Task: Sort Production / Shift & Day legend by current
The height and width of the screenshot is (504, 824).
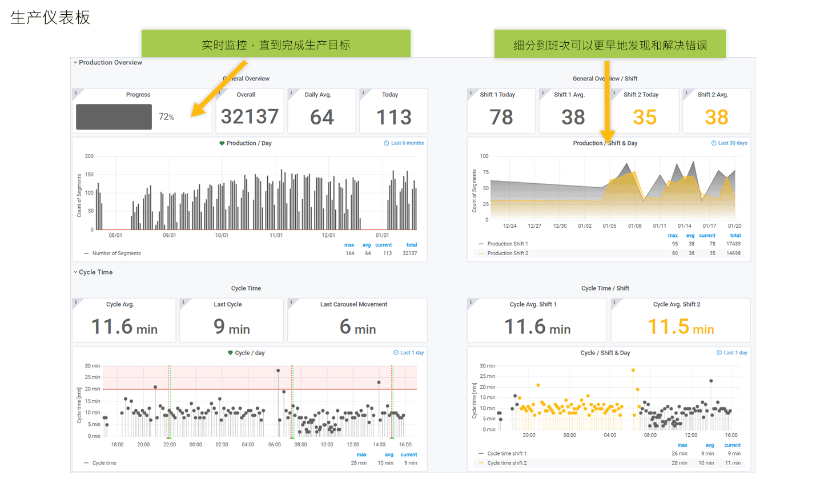Action: (x=707, y=235)
